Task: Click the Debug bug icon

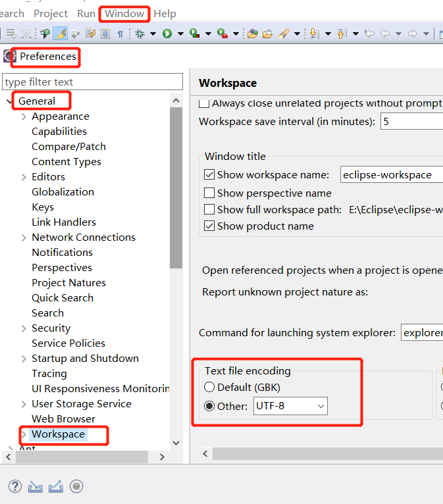Action: click(140, 34)
